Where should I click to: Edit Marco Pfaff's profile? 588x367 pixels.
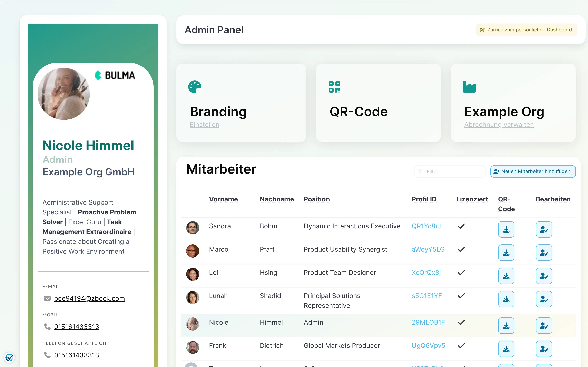544,252
